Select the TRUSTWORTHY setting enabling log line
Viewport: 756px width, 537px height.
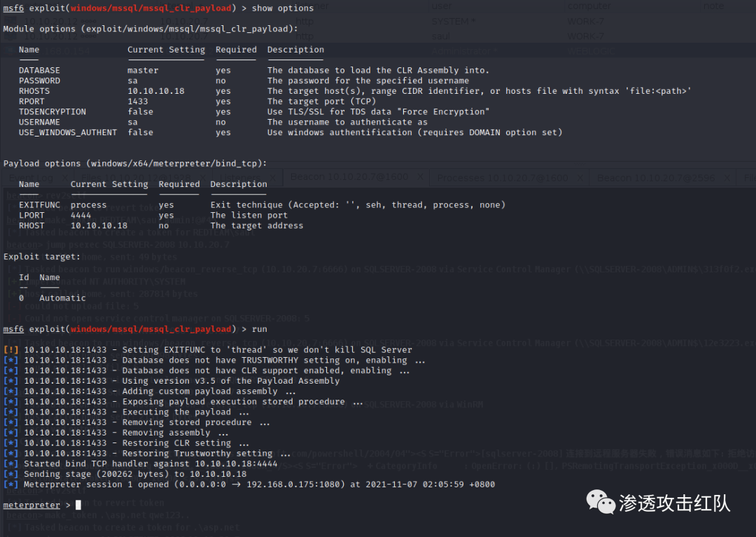click(x=214, y=361)
